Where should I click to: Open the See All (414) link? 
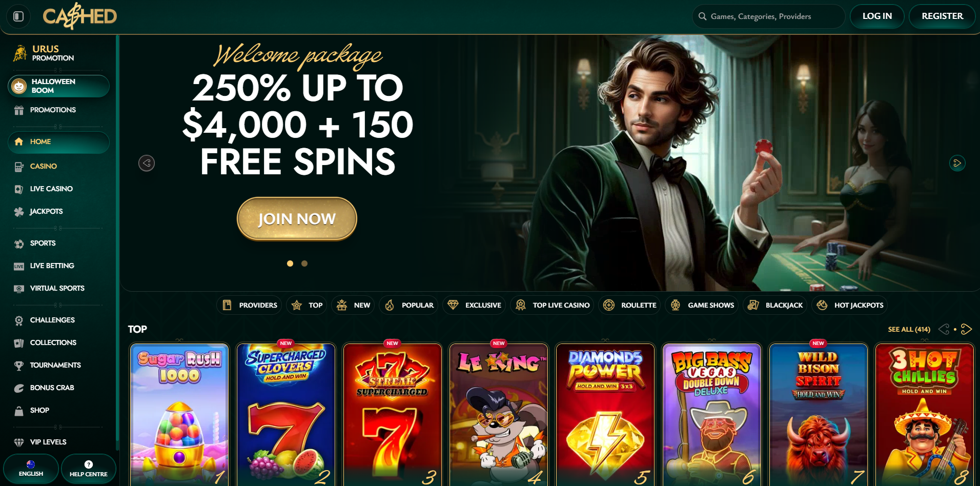pos(909,329)
